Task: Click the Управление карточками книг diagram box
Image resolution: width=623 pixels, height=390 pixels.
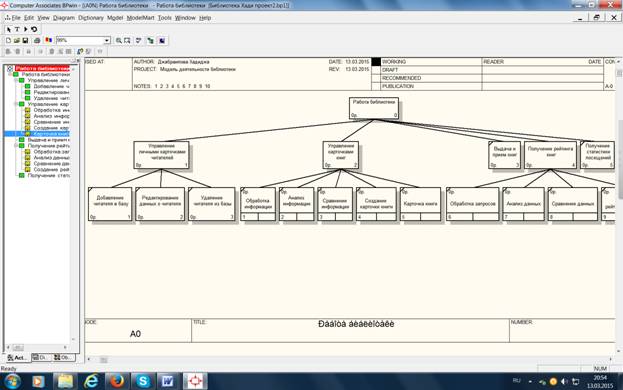Action: click(341, 155)
